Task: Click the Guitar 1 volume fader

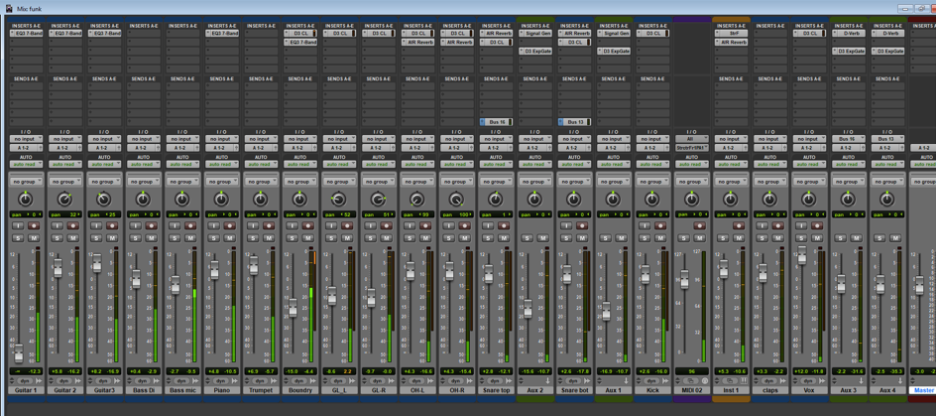Action: click(19, 353)
